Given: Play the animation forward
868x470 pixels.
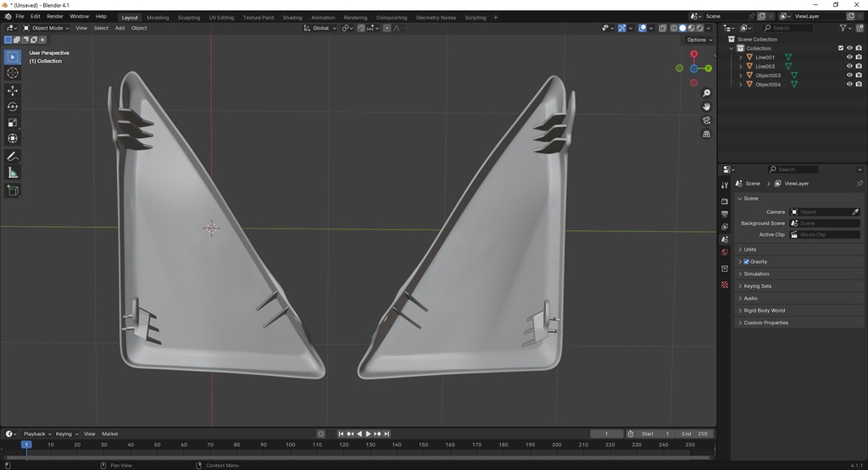Looking at the screenshot, I should coord(368,434).
